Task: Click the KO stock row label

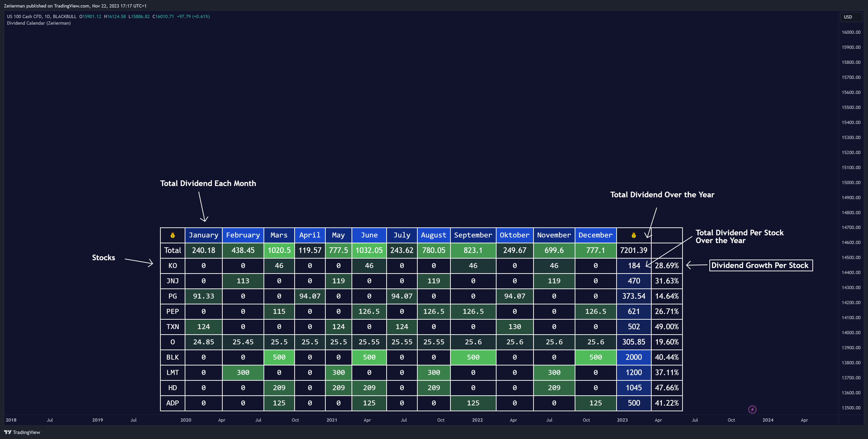Action: point(172,266)
